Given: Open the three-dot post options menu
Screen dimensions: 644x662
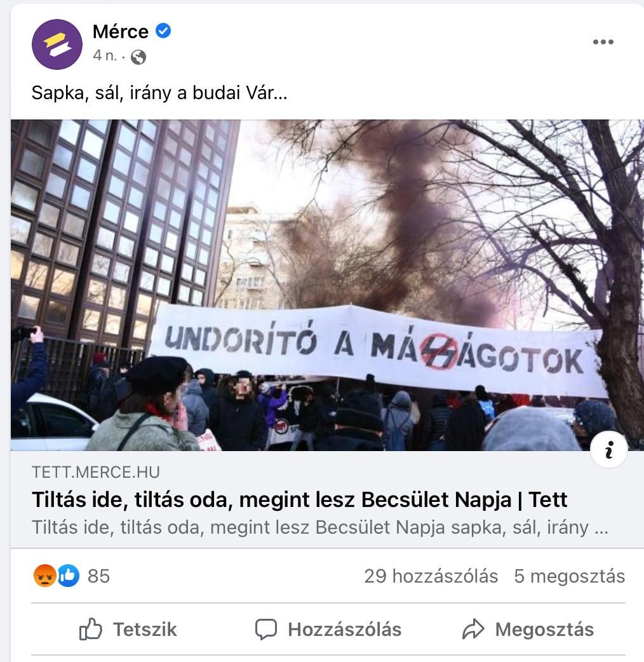Looking at the screenshot, I should coord(603,42).
